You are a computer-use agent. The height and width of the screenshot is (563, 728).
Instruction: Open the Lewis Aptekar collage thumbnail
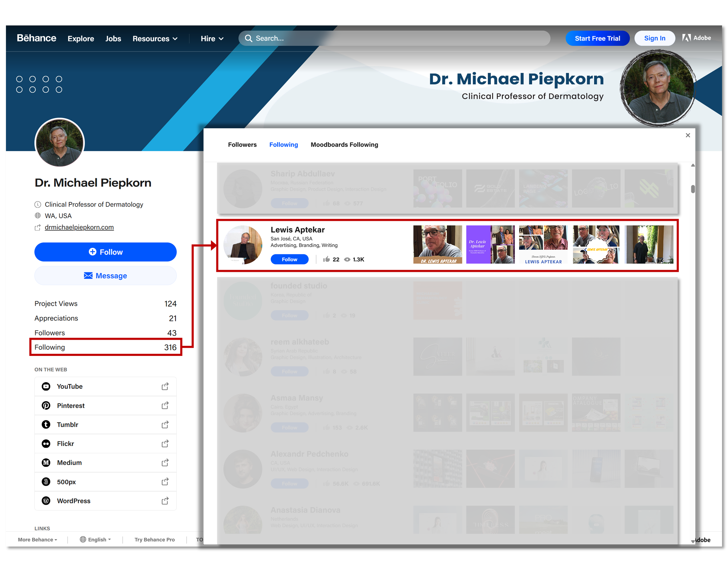pyautogui.click(x=543, y=245)
